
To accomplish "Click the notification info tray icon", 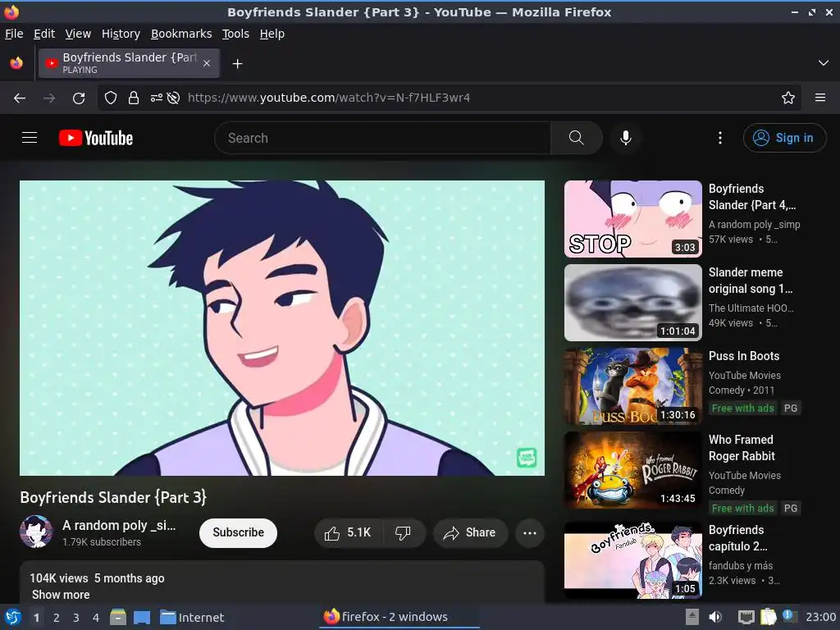I will (788, 616).
